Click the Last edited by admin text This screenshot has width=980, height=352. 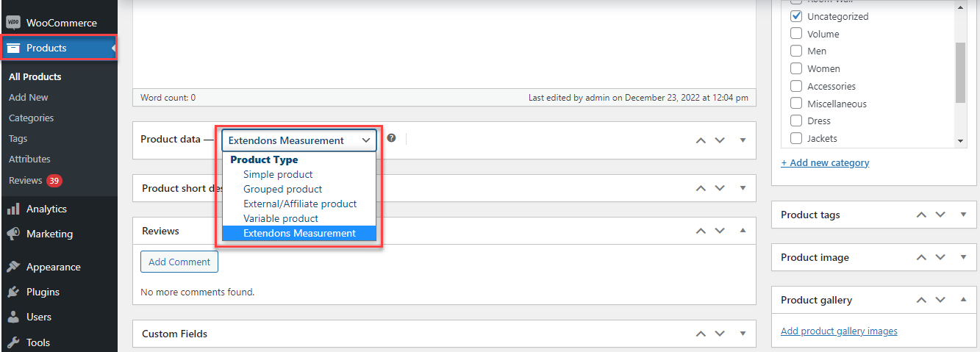click(x=638, y=97)
